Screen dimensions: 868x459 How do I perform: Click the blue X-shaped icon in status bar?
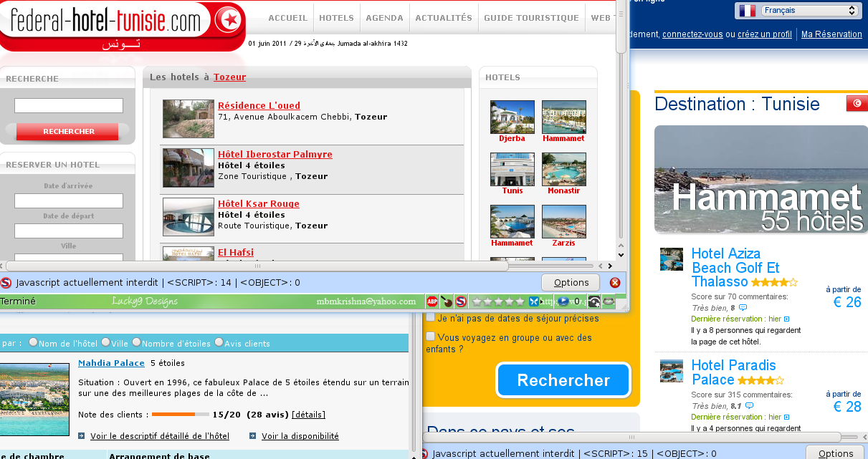[533, 301]
